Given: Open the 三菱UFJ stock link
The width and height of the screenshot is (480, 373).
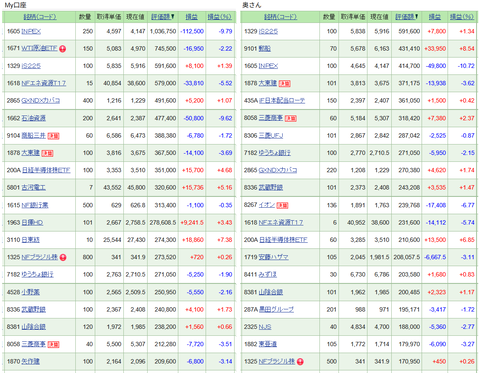Looking at the screenshot, I should [x=271, y=136].
